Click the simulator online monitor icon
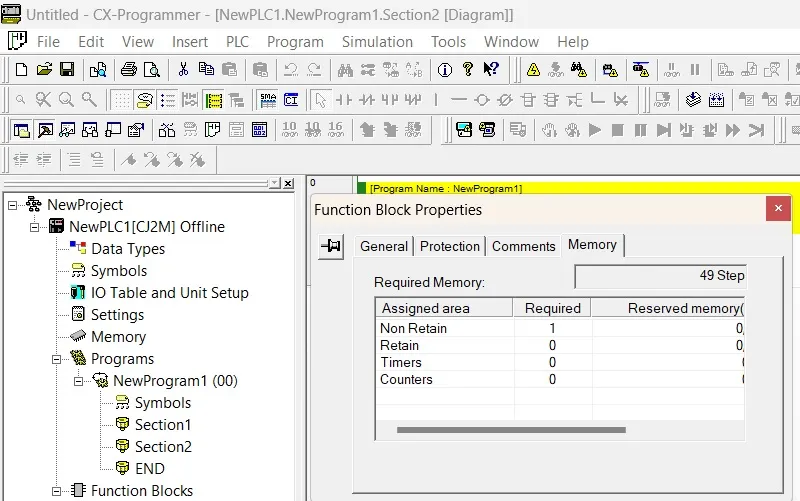Screen dimensions: 800x501 tap(464, 130)
